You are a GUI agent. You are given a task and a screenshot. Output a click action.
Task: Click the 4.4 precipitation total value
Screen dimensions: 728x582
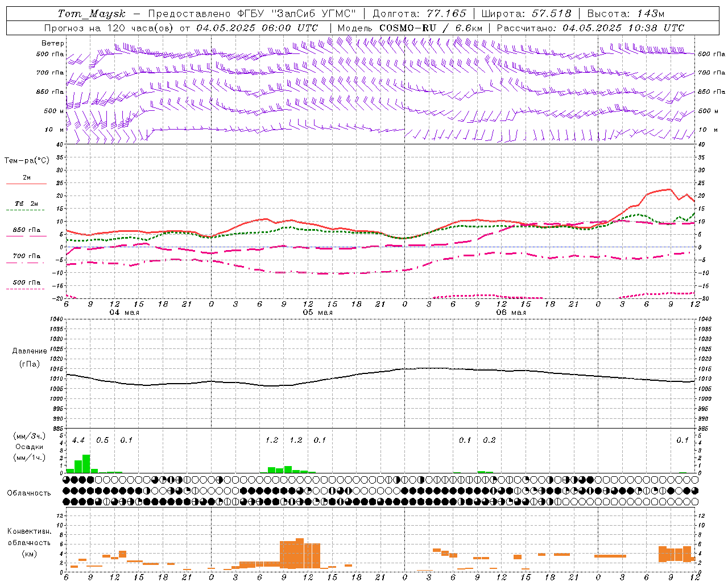(x=78, y=440)
